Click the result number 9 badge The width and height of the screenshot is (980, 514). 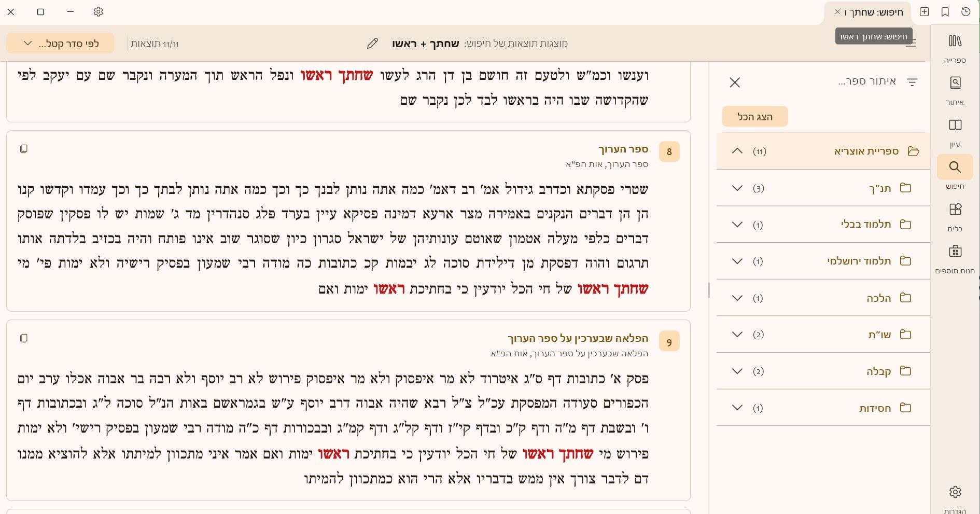click(669, 342)
